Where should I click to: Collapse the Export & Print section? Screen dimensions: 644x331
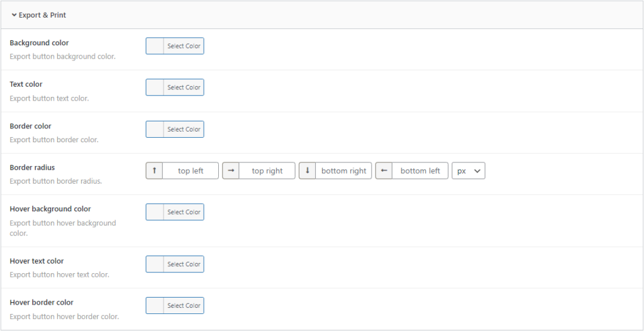point(38,15)
